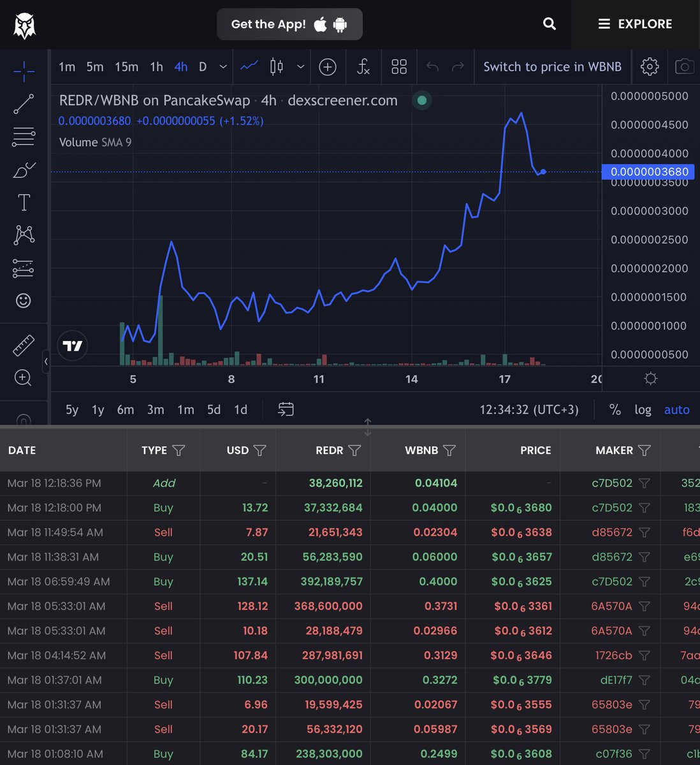This screenshot has width=700, height=765.
Task: Expand the timeframe interval dropdown arrow
Action: pyautogui.click(x=223, y=67)
